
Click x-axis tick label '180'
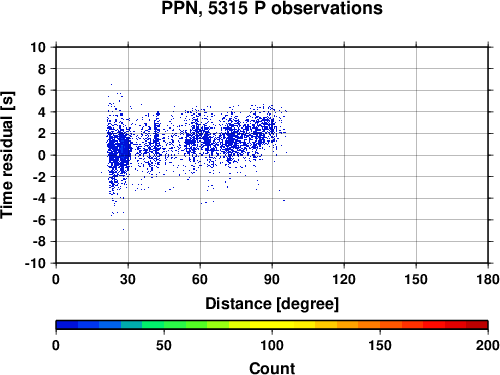click(488, 279)
